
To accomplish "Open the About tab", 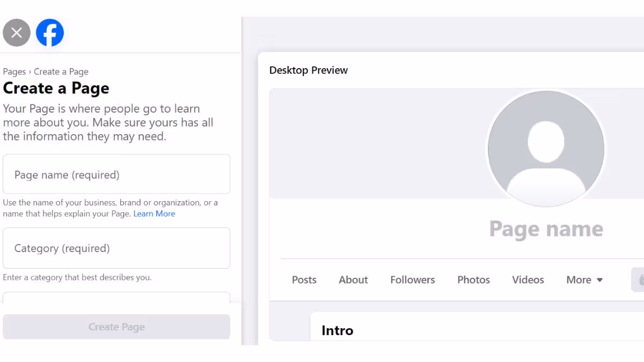I will pyautogui.click(x=353, y=280).
